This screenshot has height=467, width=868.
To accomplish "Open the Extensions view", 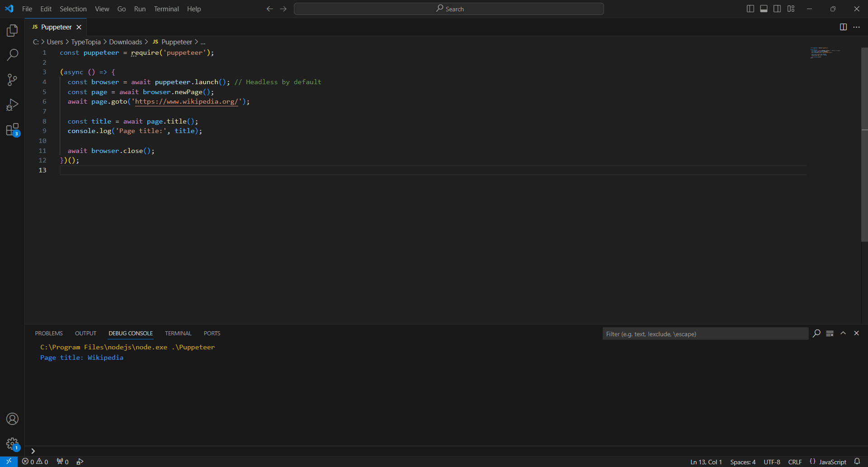I will (x=12, y=130).
